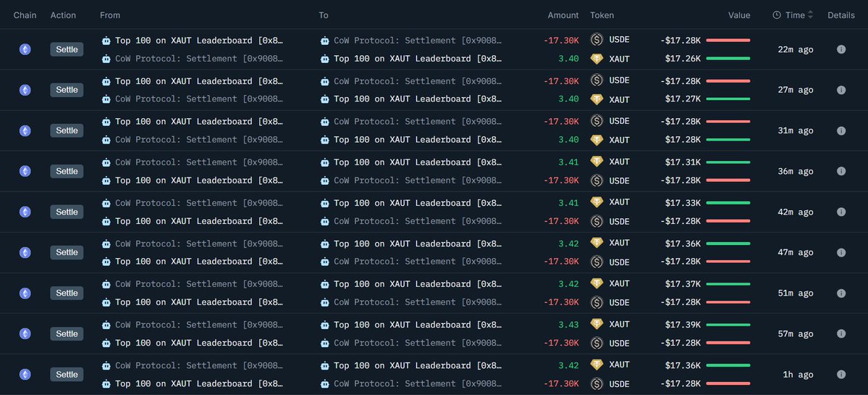Click USDE token icon in 57m ago row
This screenshot has height=395, width=868.
[x=597, y=343]
